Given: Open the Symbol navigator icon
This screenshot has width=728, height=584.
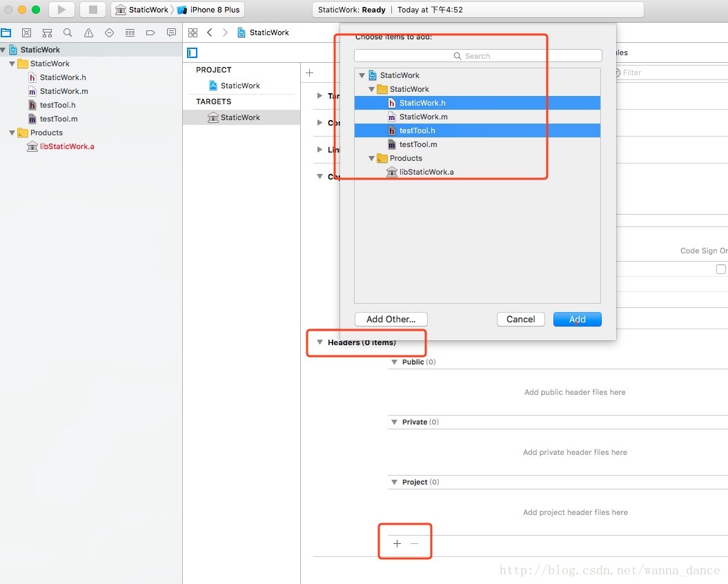Looking at the screenshot, I should point(47,32).
